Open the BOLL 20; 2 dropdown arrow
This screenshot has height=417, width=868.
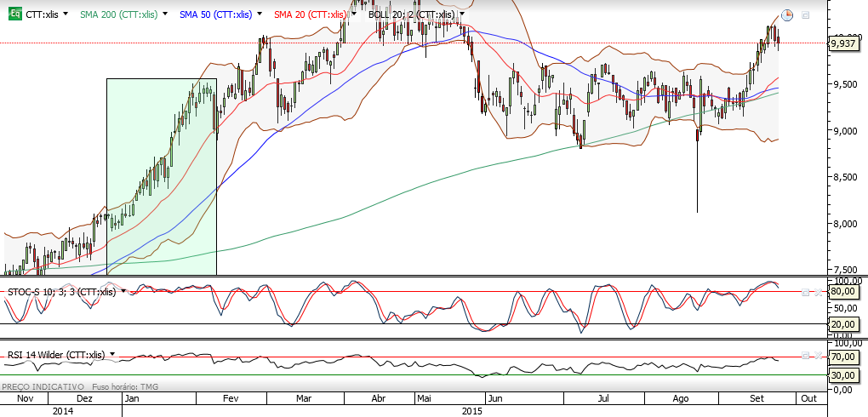point(462,14)
